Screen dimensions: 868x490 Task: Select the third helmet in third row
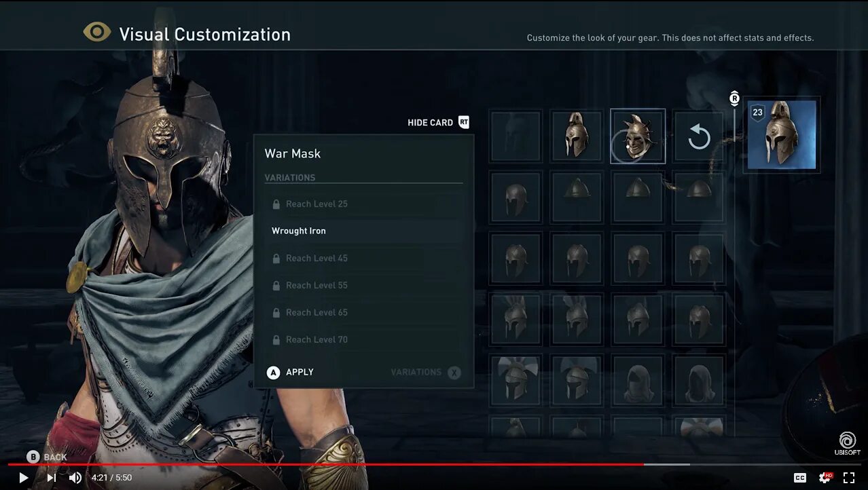638,259
